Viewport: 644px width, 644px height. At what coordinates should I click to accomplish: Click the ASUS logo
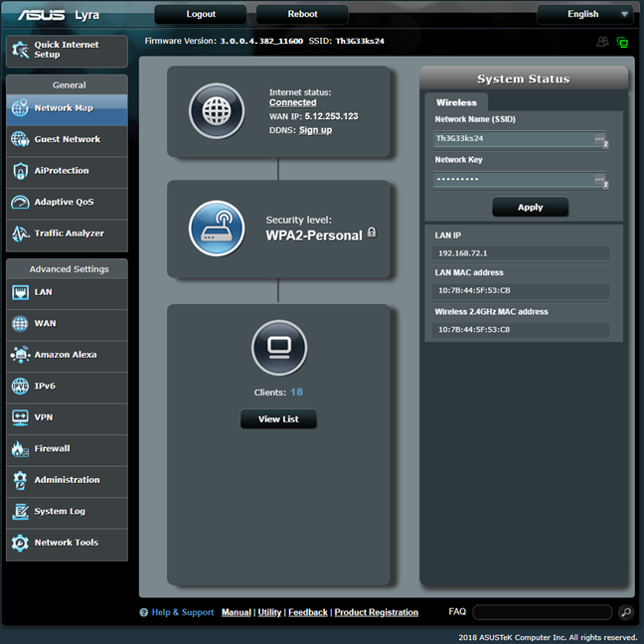41,15
